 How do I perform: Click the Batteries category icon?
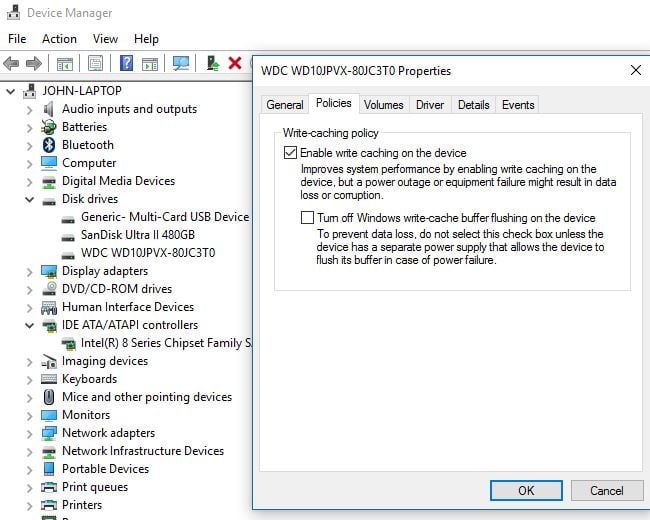pyautogui.click(x=49, y=127)
